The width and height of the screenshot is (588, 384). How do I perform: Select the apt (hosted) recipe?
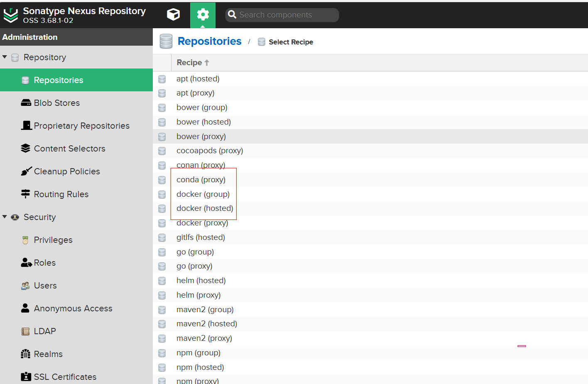click(370, 79)
